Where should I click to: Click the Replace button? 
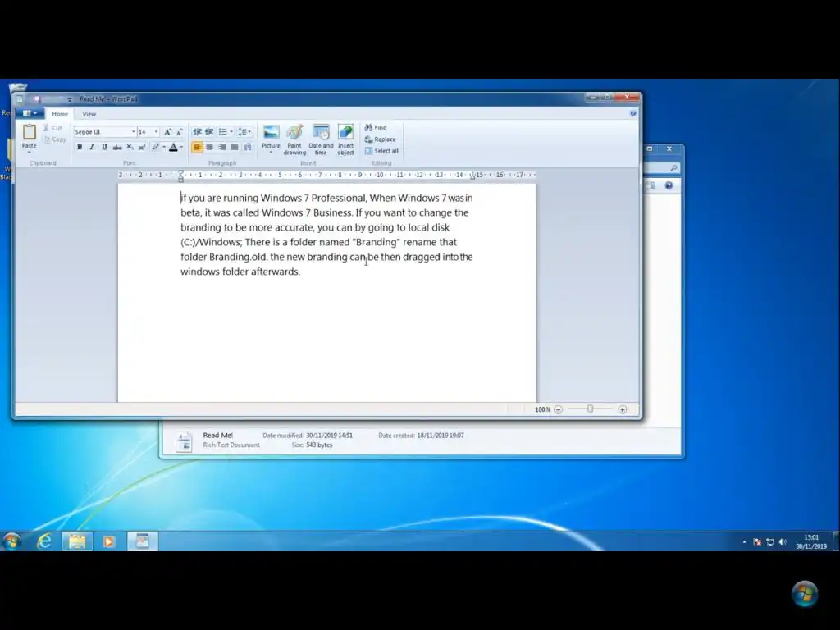(380, 139)
